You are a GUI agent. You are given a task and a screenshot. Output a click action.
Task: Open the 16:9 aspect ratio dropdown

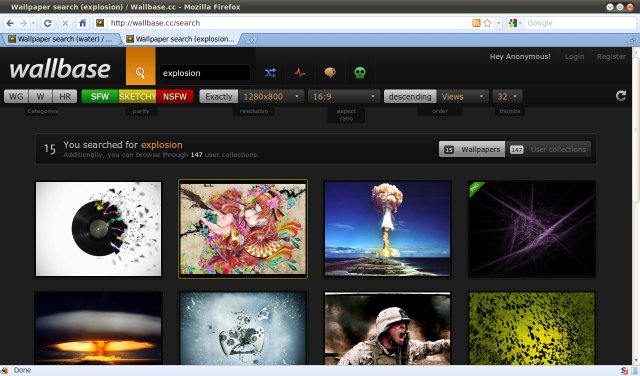click(x=344, y=96)
